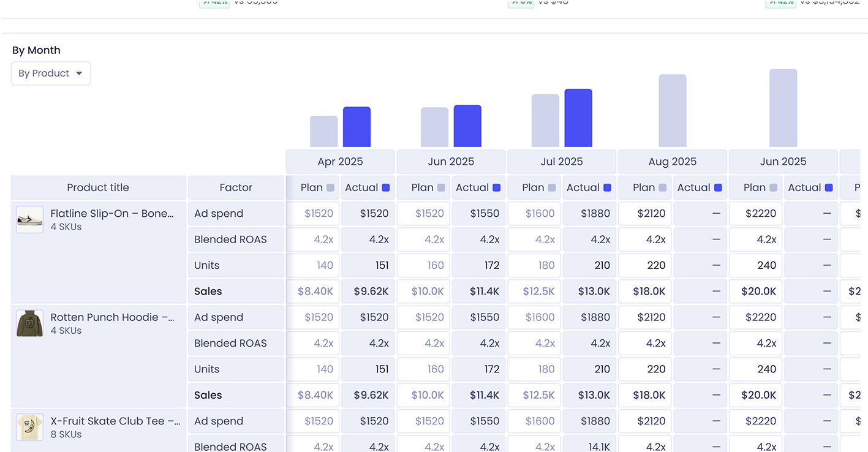The image size is (868, 452).
Task: Click the Actual color swatch under Apr 2025
Action: (x=386, y=188)
